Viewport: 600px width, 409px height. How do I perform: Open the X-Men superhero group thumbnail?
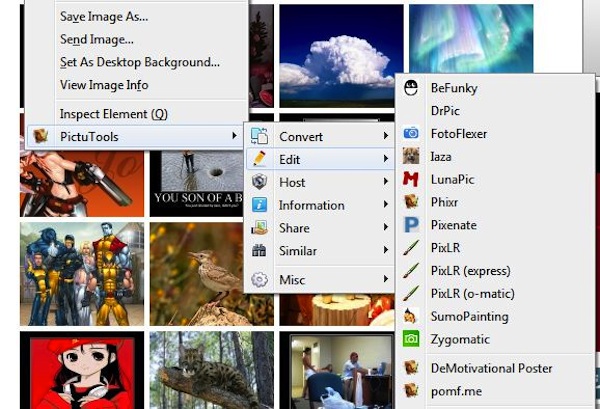[x=82, y=274]
